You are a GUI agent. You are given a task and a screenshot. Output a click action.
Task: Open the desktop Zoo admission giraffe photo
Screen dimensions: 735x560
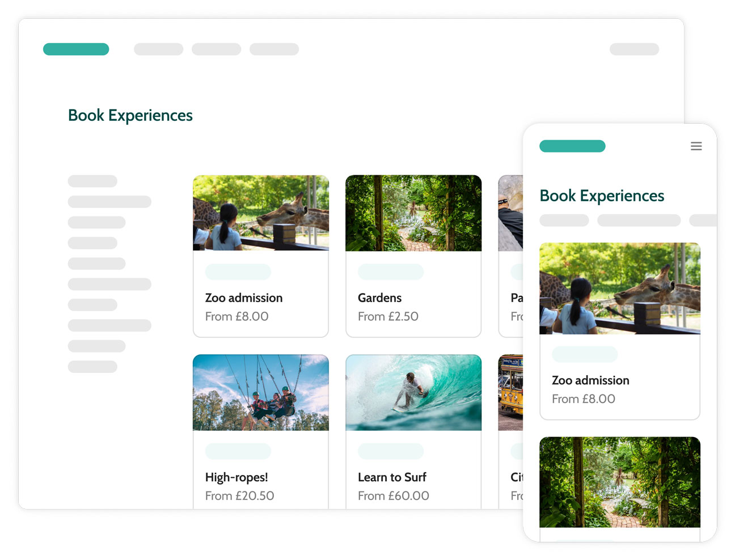click(261, 213)
